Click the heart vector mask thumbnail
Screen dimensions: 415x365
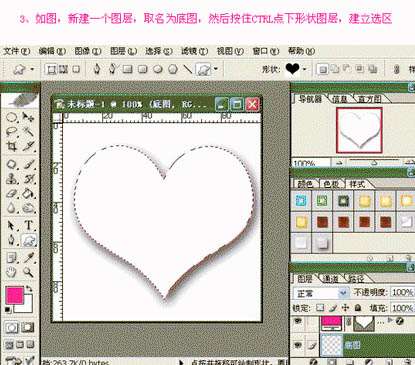pyautogui.click(x=364, y=323)
